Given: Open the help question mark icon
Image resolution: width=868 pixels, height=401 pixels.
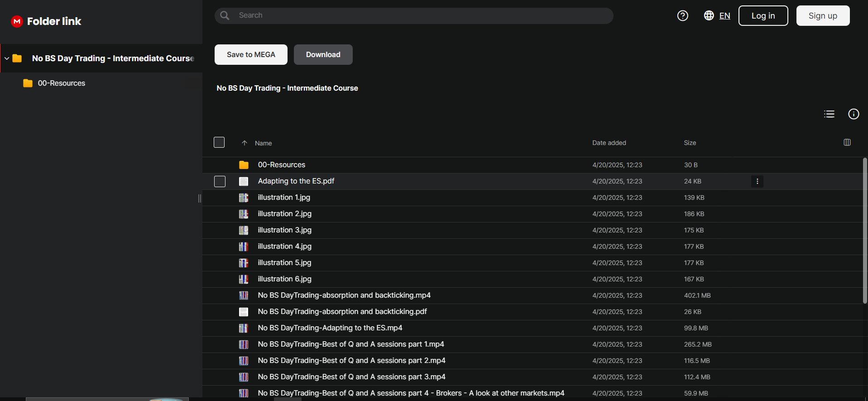Looking at the screenshot, I should tap(682, 16).
